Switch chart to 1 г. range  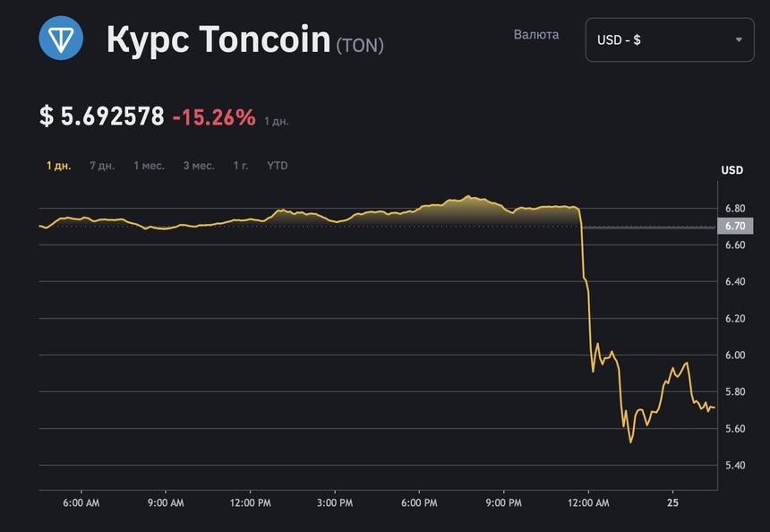point(241,166)
